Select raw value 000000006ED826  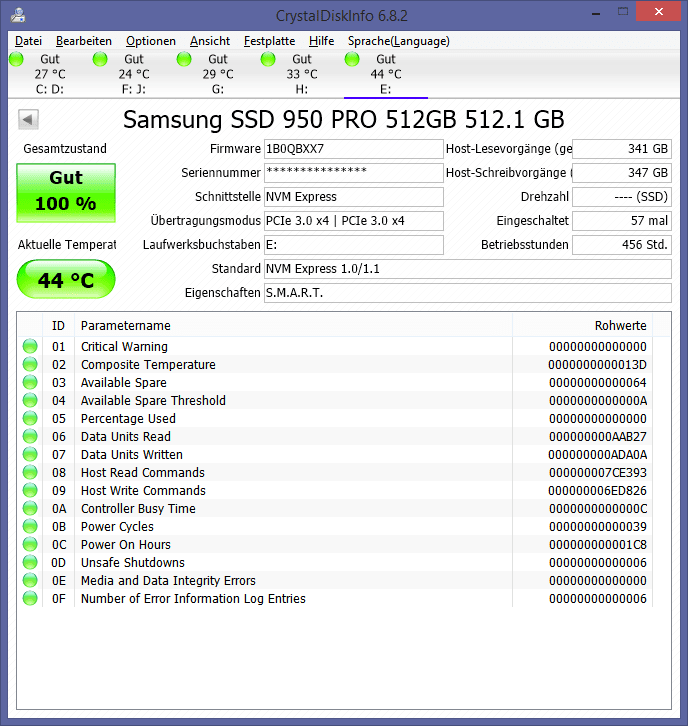tap(597, 491)
